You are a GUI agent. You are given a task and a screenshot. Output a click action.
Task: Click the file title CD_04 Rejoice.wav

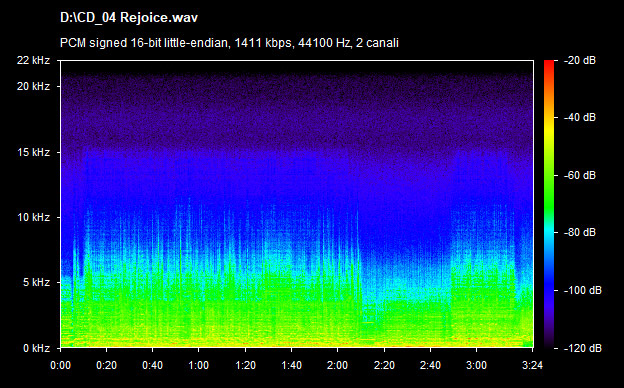pyautogui.click(x=129, y=18)
